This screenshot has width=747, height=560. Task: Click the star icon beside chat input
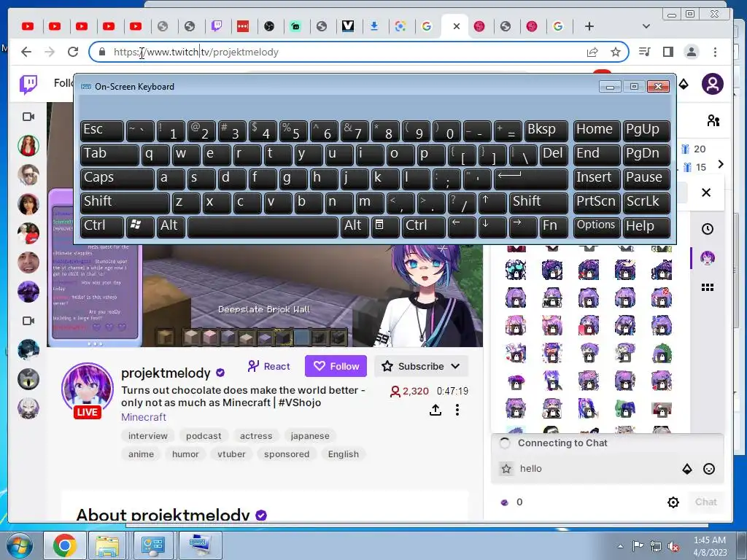click(x=506, y=469)
